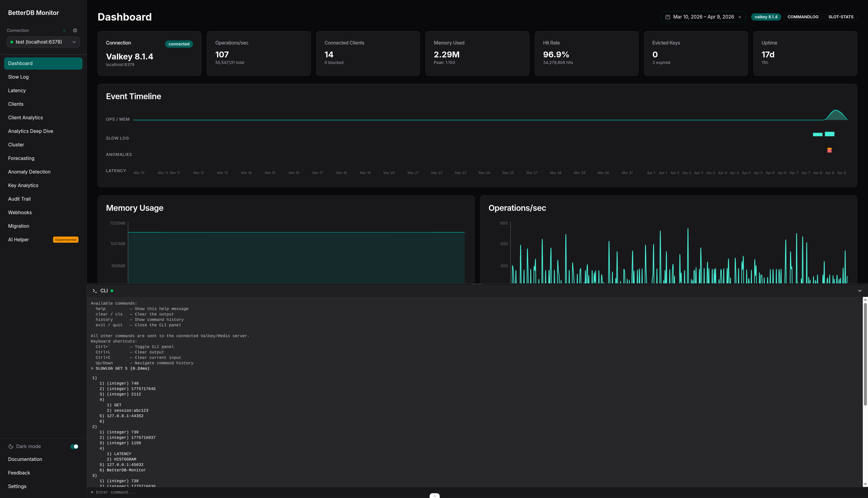
Task: Open connection settings via the gear icon
Action: click(75, 31)
